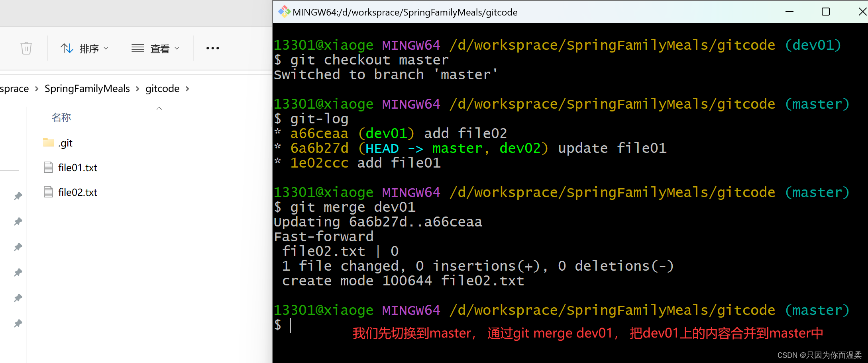868x363 pixels.
Task: Click the 'git checkout master' command line
Action: point(361,60)
